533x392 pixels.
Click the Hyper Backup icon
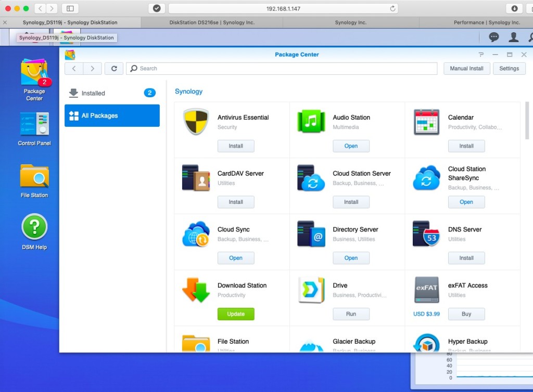426,343
